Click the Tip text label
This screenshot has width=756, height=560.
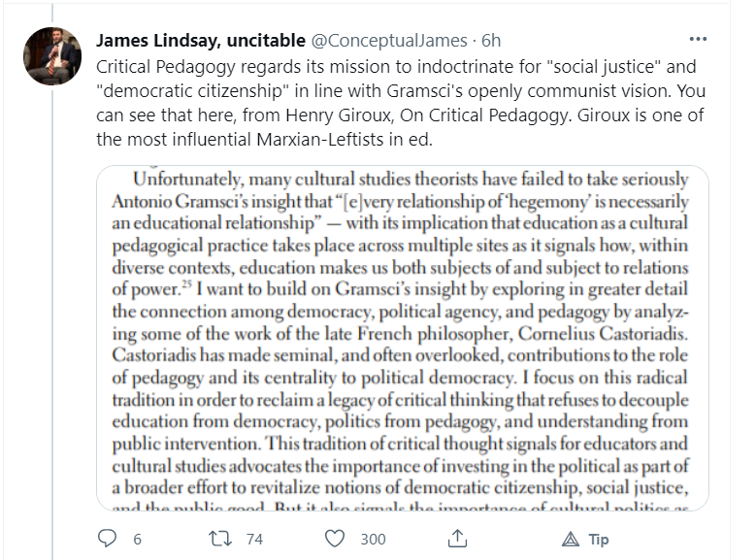598,540
